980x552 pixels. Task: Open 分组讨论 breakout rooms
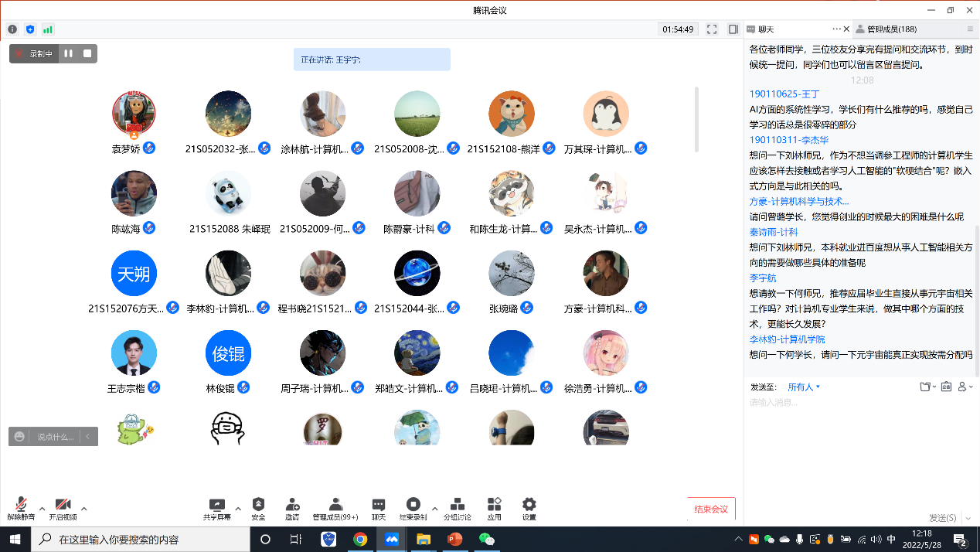coord(457,508)
